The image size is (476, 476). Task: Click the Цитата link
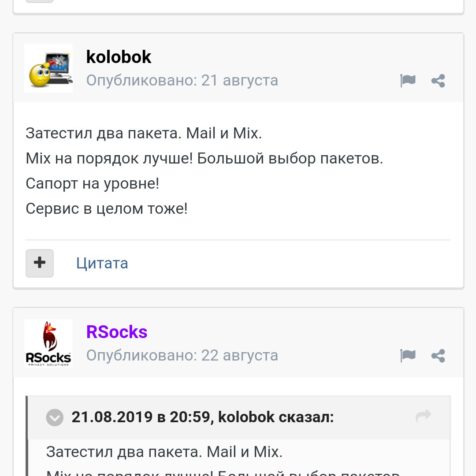click(102, 263)
